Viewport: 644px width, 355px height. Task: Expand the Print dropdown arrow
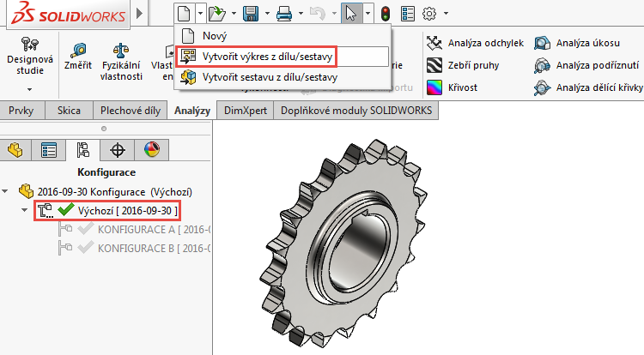[x=301, y=14]
